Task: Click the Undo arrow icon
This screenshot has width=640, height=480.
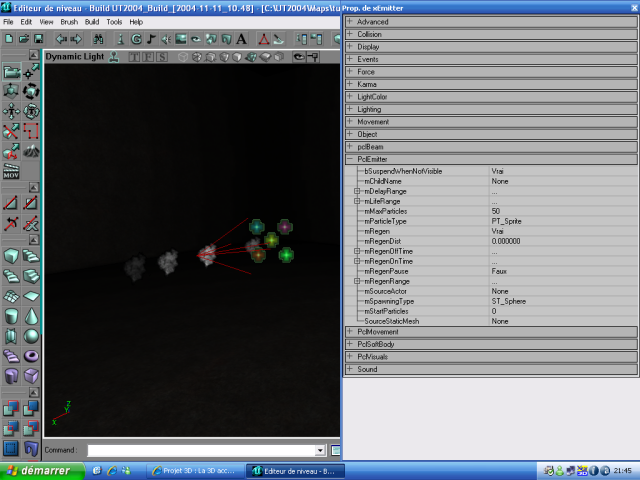Action: click(x=61, y=39)
